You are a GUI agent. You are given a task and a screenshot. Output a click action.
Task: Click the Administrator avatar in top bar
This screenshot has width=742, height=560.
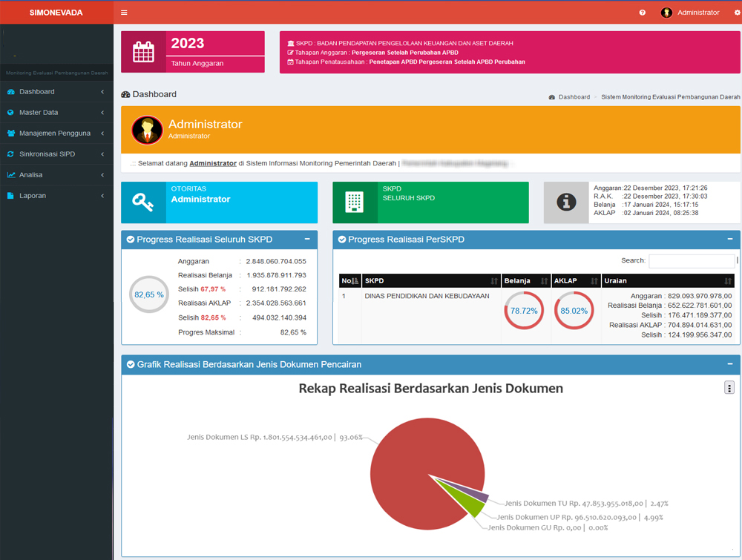click(x=666, y=13)
